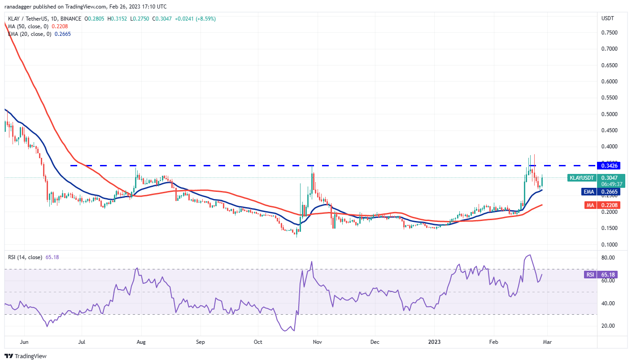Select the dashed blue horizontal resistance line
The image size is (632, 364).
(314, 166)
